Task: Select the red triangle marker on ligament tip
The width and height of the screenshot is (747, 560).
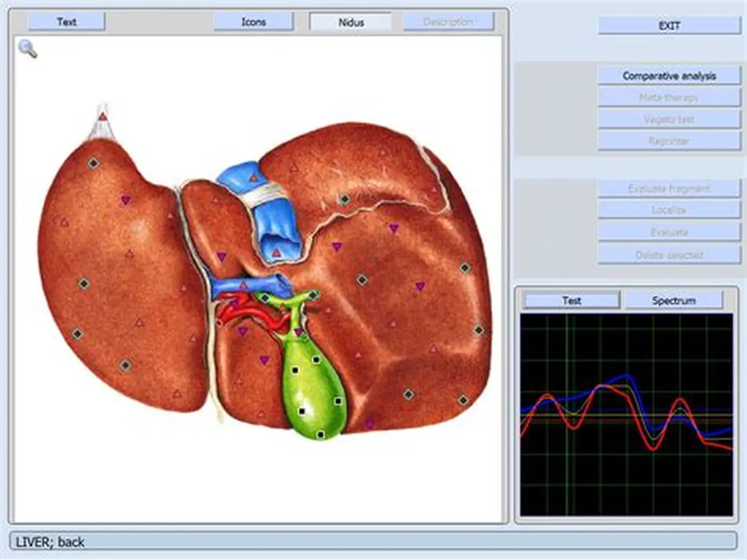Action: (x=102, y=116)
